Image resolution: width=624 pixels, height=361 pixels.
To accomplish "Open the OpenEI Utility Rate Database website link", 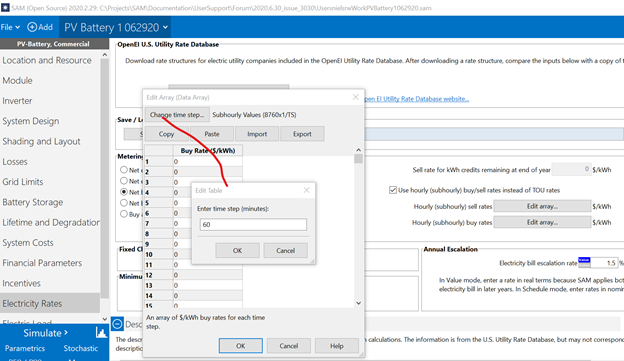I will (x=417, y=99).
